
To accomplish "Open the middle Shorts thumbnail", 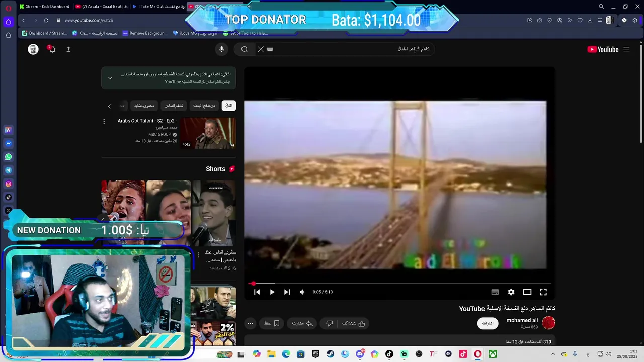I will click(169, 213).
